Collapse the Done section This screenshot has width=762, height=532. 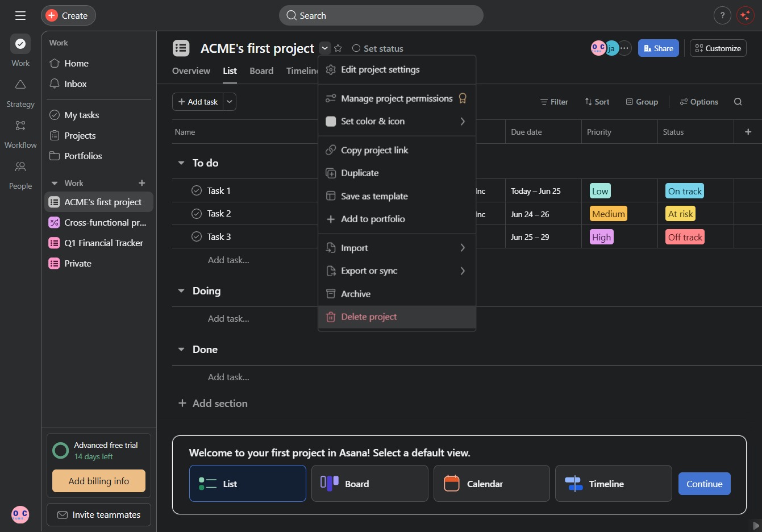click(181, 350)
